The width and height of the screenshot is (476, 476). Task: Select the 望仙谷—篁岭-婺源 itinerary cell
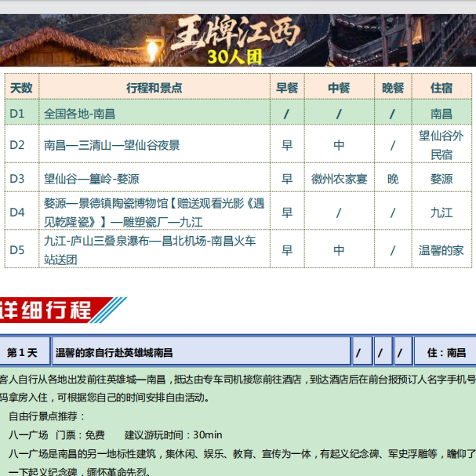point(92,179)
